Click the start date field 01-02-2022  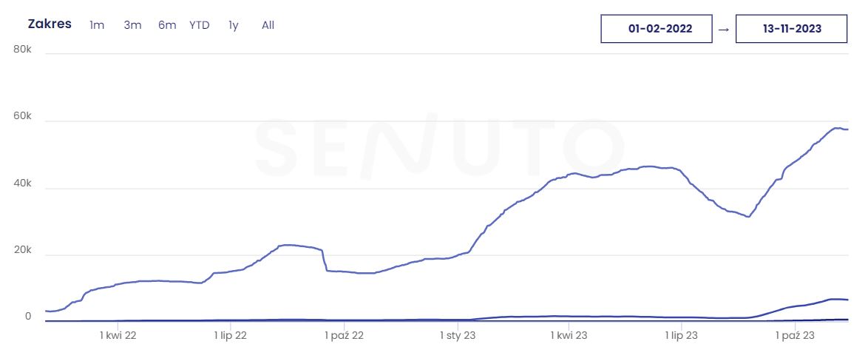click(x=656, y=29)
